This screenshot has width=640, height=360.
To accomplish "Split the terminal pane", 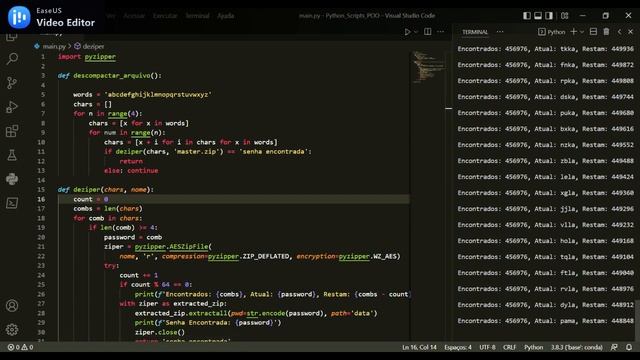I will pyautogui.click(x=593, y=31).
